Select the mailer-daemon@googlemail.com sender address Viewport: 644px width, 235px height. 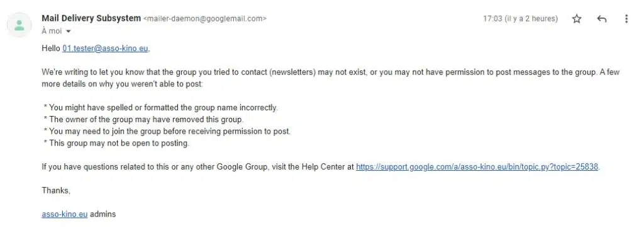[205, 19]
